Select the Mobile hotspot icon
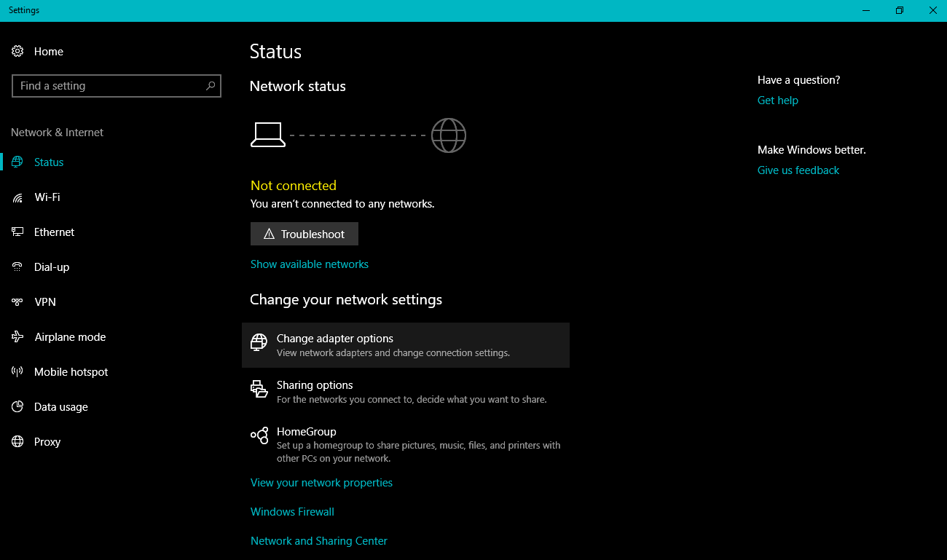 [x=17, y=371]
